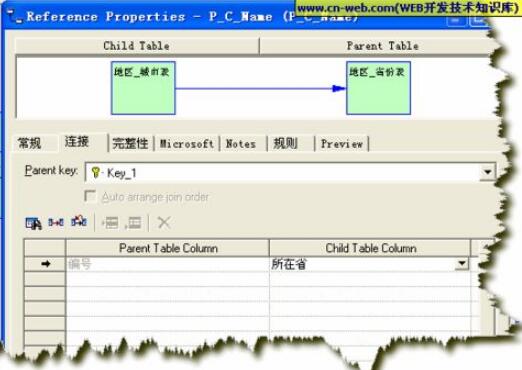522x370 pixels.
Task: Click the blue reference arrow link
Action: point(261,88)
